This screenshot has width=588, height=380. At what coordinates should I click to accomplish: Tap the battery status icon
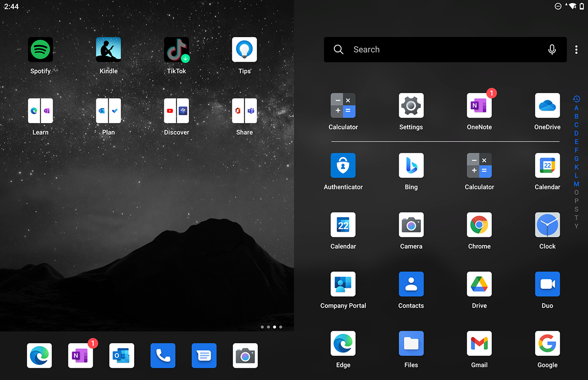[582, 6]
